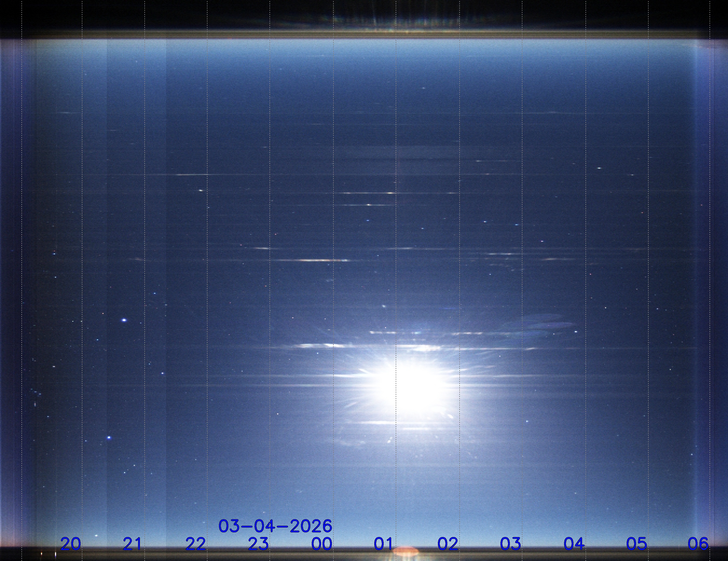
Task: Click the 03-04-2026 date label
Action: pyautogui.click(x=275, y=526)
